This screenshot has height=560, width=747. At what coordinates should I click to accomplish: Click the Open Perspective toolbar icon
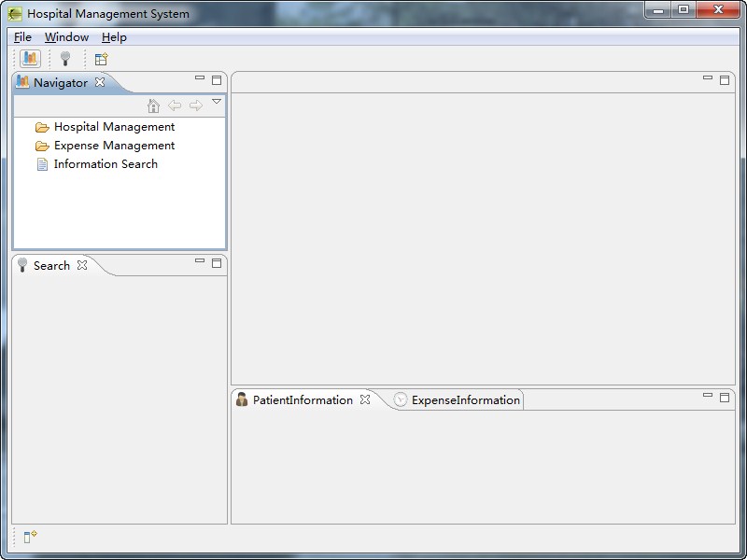[101, 59]
